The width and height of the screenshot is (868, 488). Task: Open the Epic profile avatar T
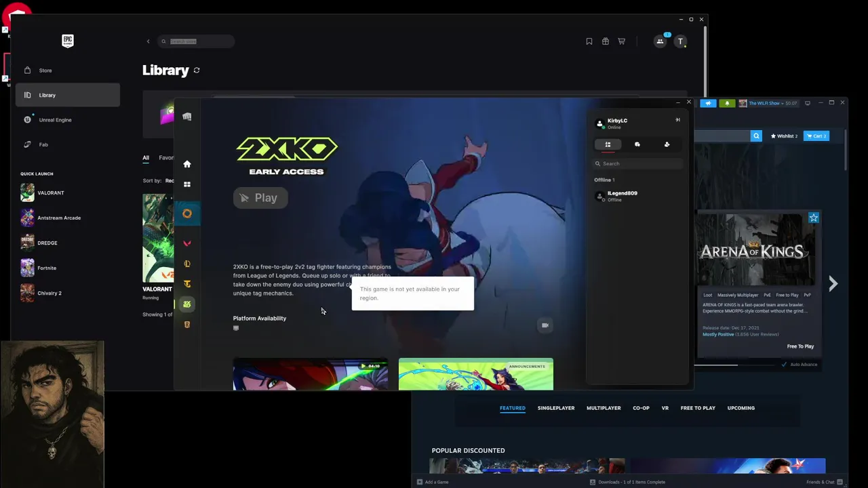click(681, 41)
